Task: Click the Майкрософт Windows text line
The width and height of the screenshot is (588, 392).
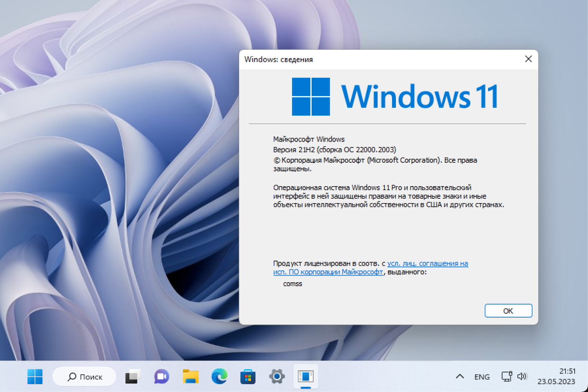Action: click(309, 139)
